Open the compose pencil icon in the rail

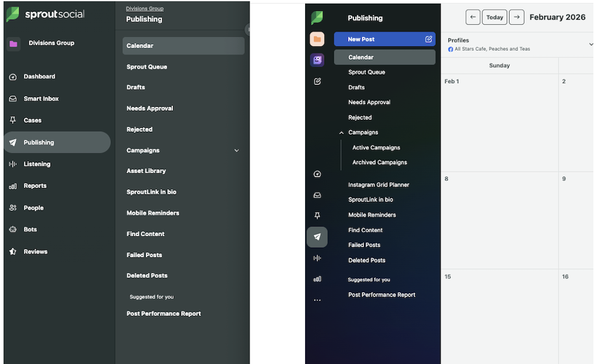318,81
